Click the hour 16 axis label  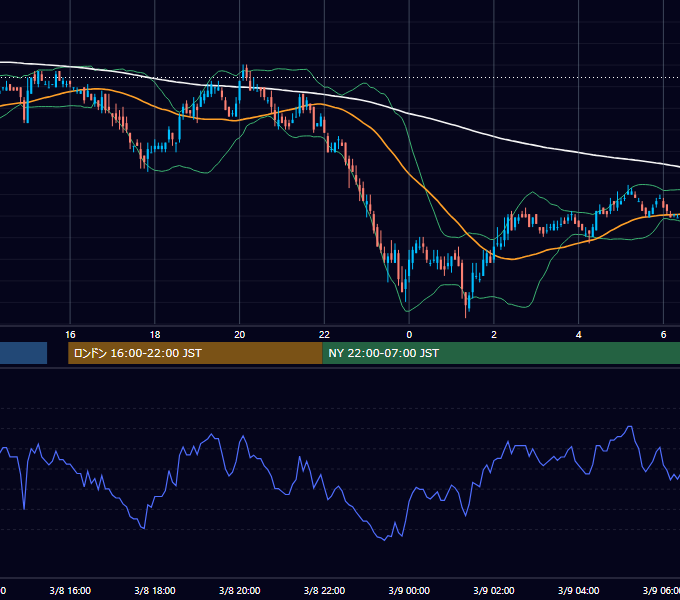coord(70,335)
